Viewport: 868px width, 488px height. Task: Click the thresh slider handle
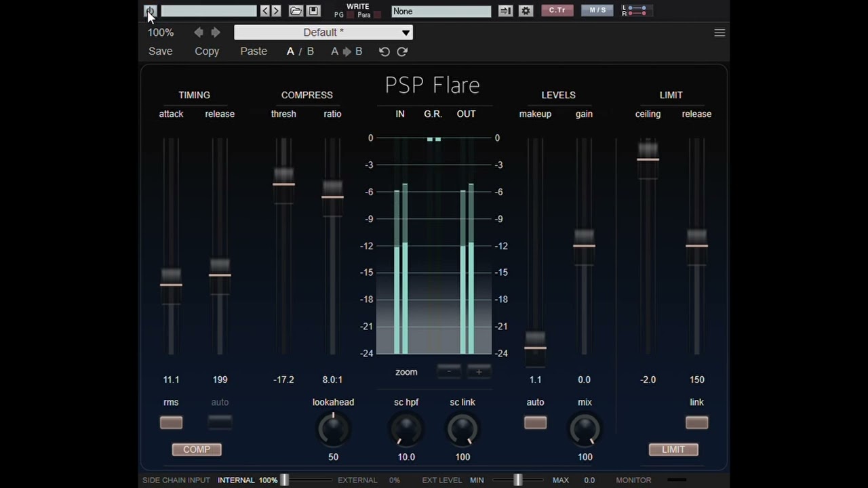pyautogui.click(x=283, y=184)
